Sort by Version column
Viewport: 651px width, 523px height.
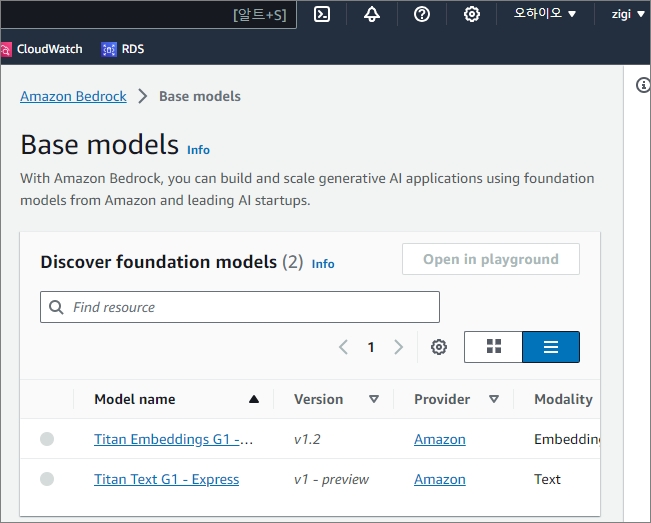click(x=336, y=399)
